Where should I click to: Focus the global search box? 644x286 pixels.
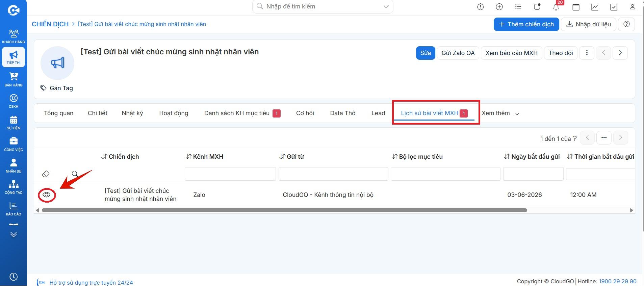tap(323, 6)
